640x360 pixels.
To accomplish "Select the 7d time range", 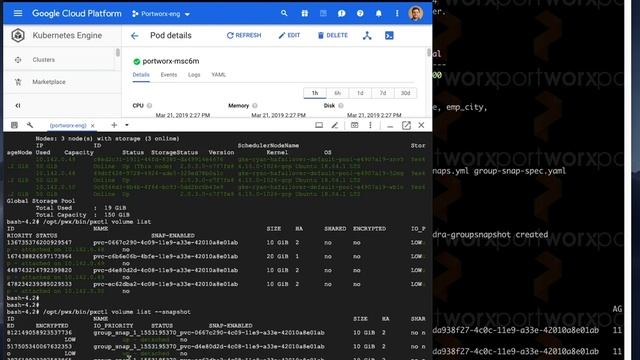I will [382, 93].
